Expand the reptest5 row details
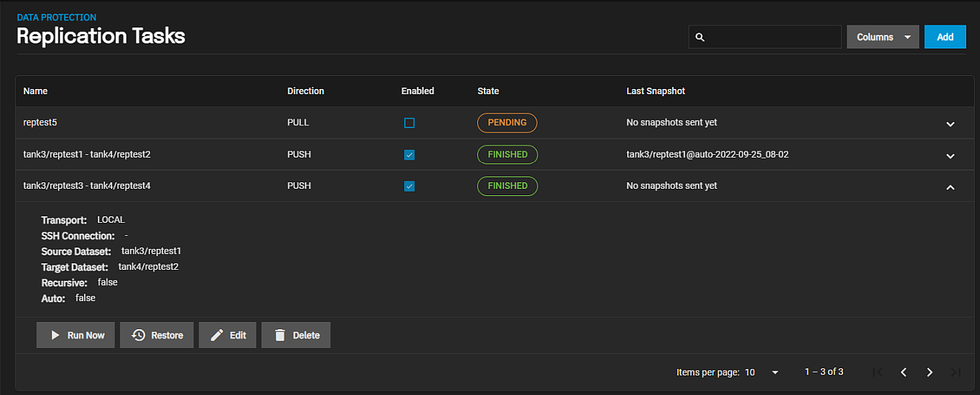 pos(950,124)
